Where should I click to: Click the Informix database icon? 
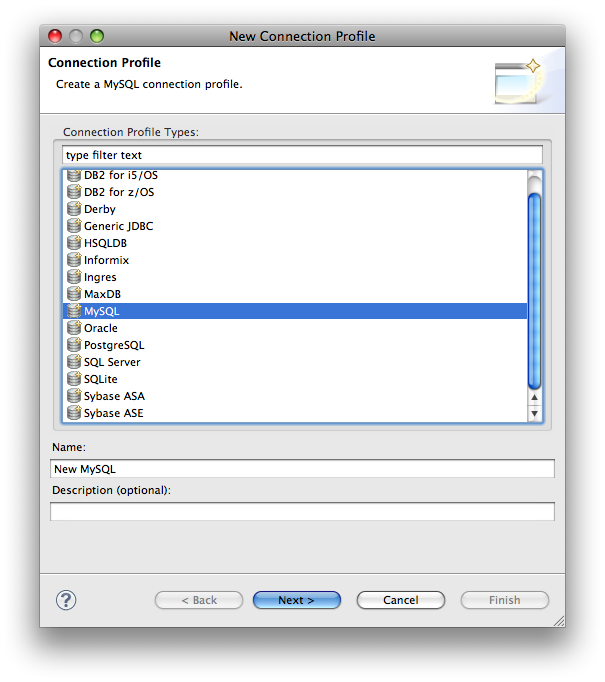[x=74, y=260]
